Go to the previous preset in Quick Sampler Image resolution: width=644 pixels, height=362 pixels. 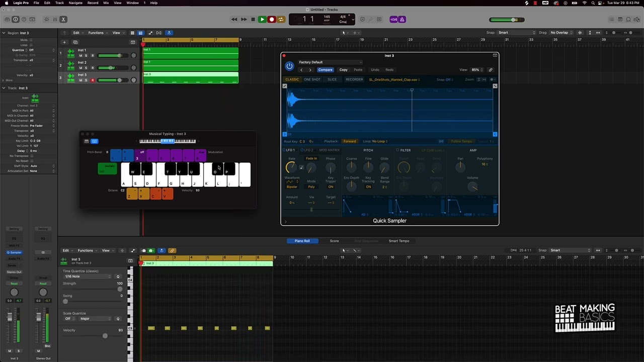[301, 70]
